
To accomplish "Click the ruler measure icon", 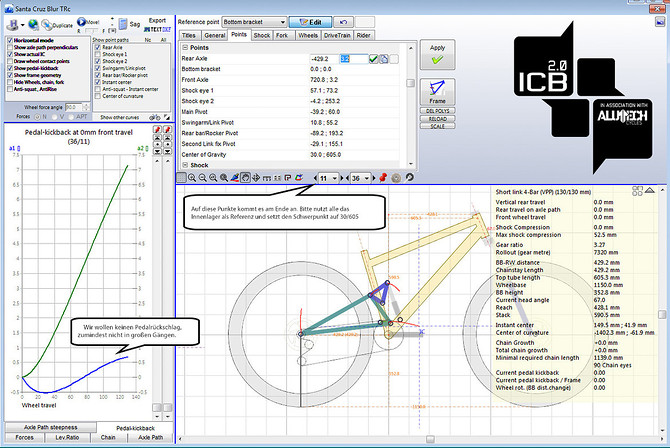I will pyautogui.click(x=267, y=178).
